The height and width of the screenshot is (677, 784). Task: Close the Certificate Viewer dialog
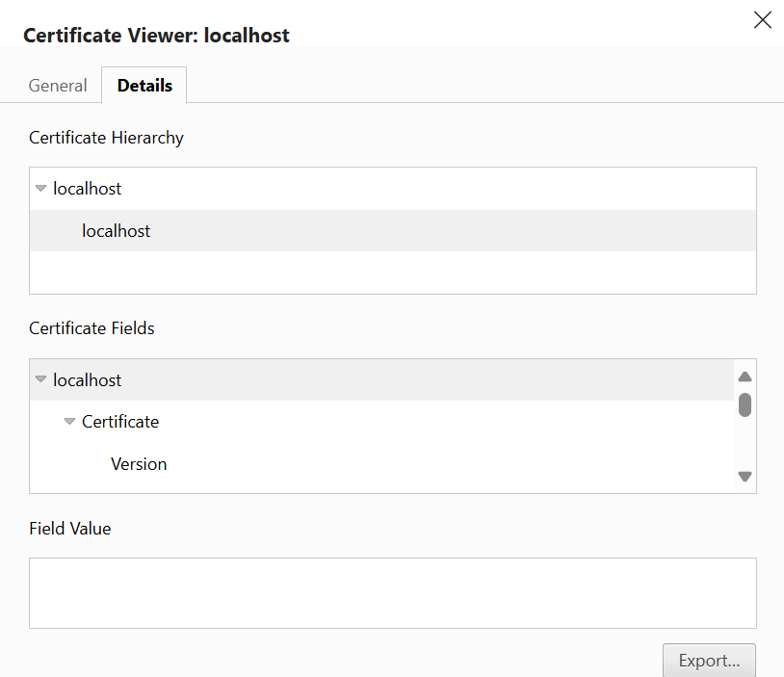(x=762, y=20)
